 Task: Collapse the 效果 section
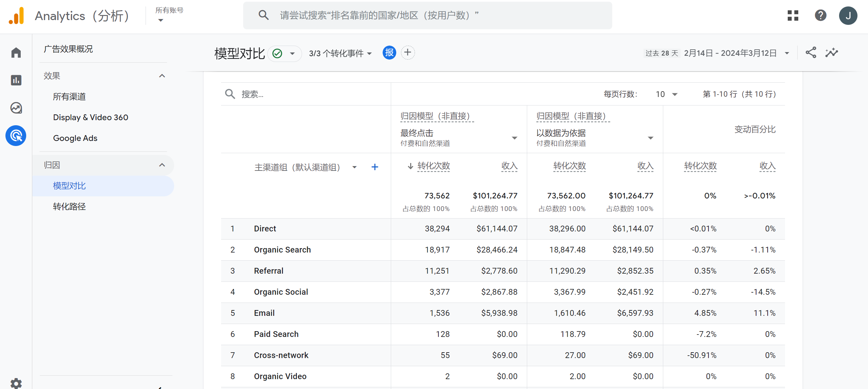162,76
